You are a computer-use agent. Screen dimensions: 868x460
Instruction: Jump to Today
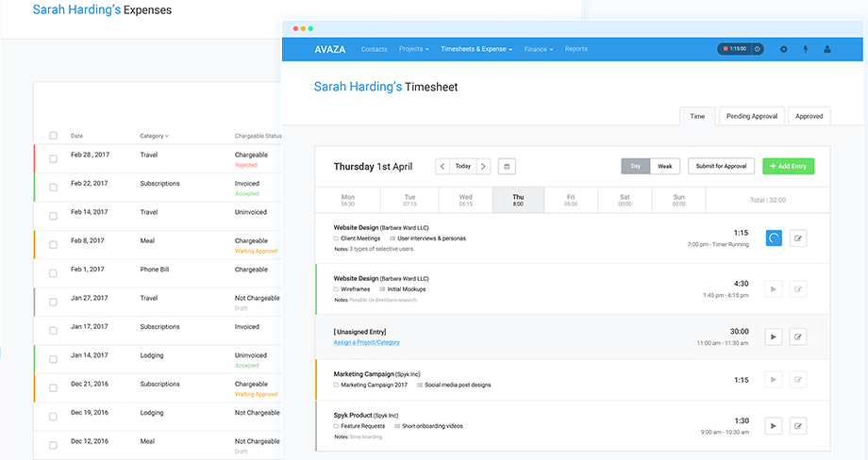(x=463, y=167)
